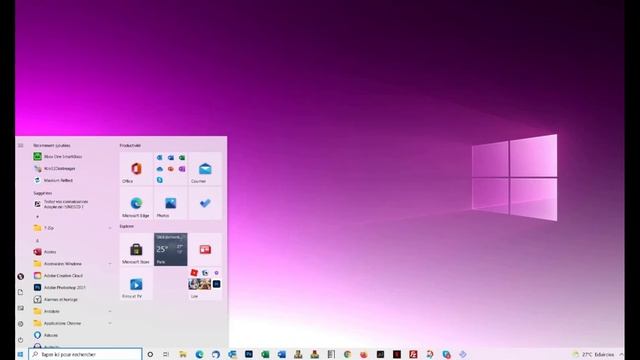Open File Explorer from taskbar
Viewport: 640px width, 360px height.
[183, 354]
